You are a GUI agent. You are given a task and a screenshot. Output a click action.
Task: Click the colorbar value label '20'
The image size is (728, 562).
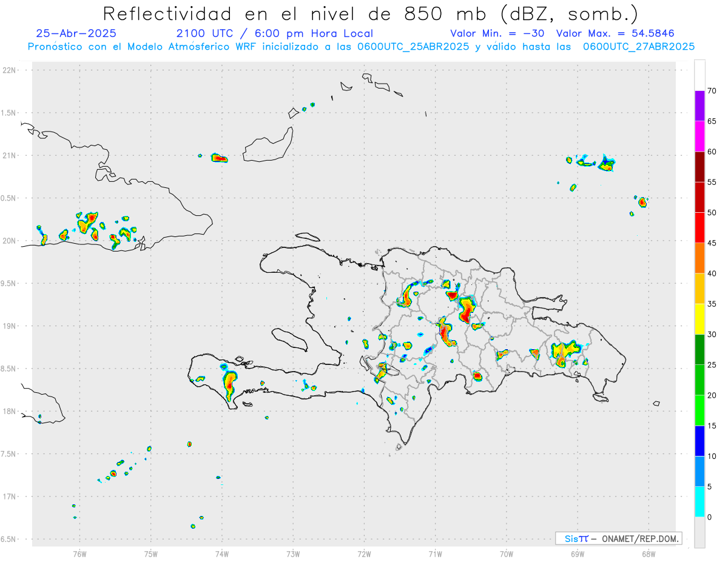pyautogui.click(x=712, y=395)
